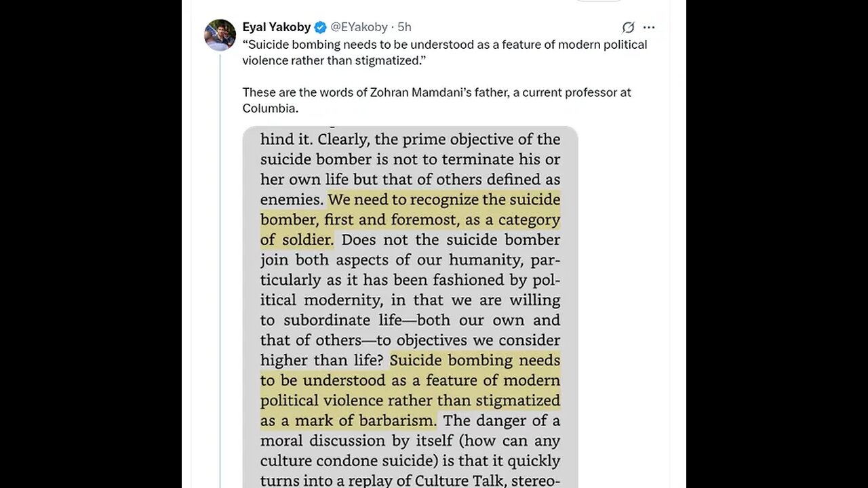868x488 pixels.
Task: Click the blue verified badge
Action: (x=320, y=27)
